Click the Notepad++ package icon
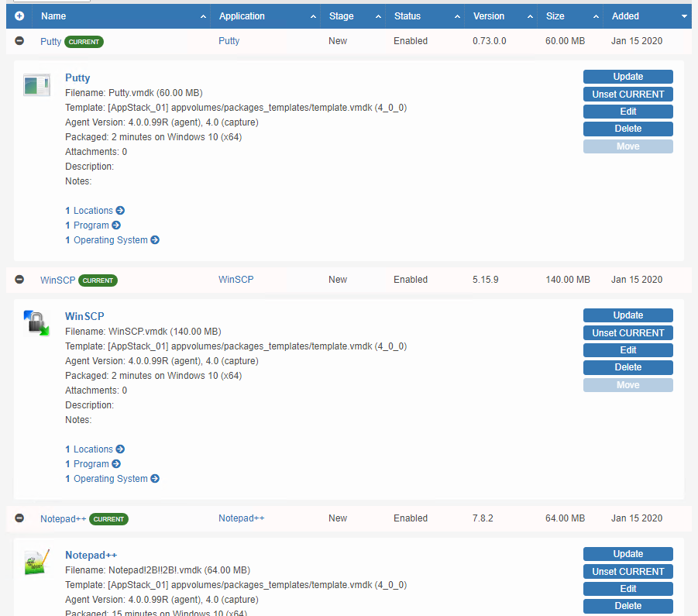Screen dimensions: 698x616 pos(37,562)
